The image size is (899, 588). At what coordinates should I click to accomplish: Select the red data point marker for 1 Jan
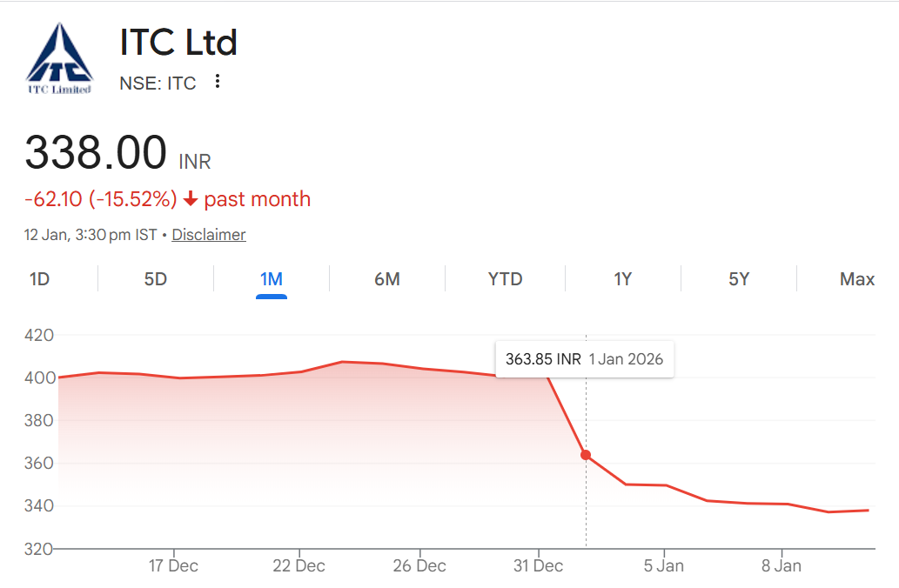point(586,455)
